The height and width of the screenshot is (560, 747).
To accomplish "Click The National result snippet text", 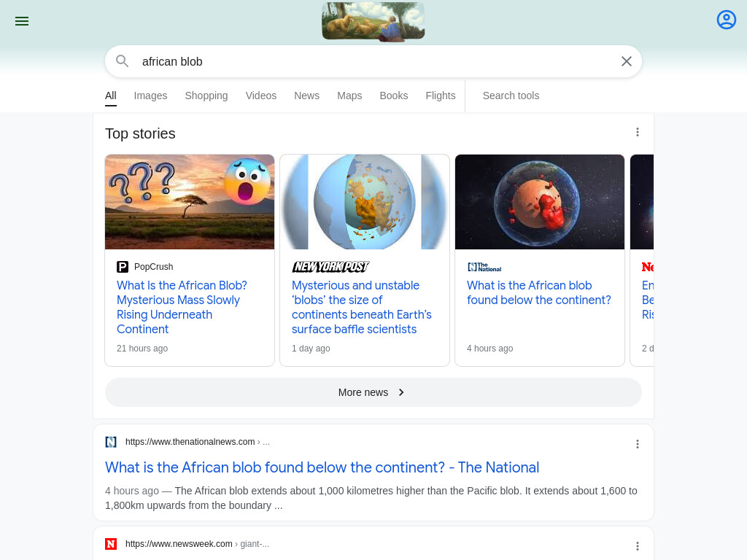I will [x=371, y=498].
